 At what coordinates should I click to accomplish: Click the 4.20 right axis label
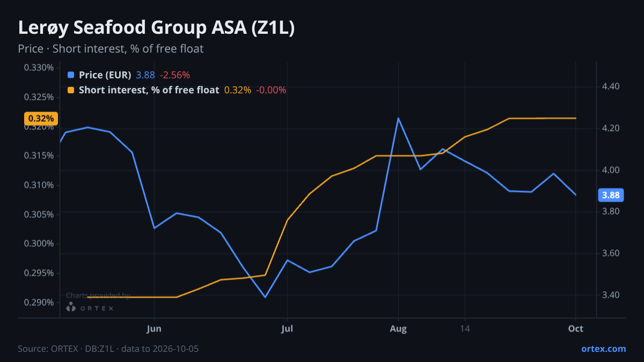pos(611,128)
